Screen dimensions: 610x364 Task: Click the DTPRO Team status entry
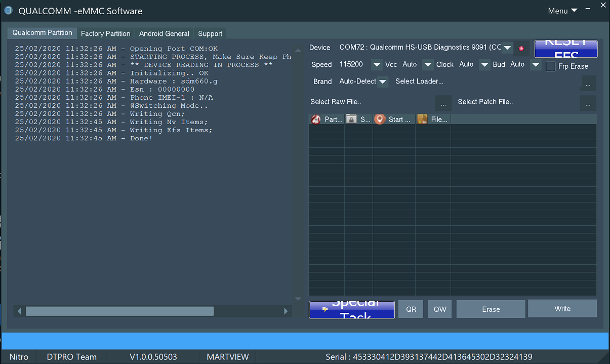[x=71, y=357]
